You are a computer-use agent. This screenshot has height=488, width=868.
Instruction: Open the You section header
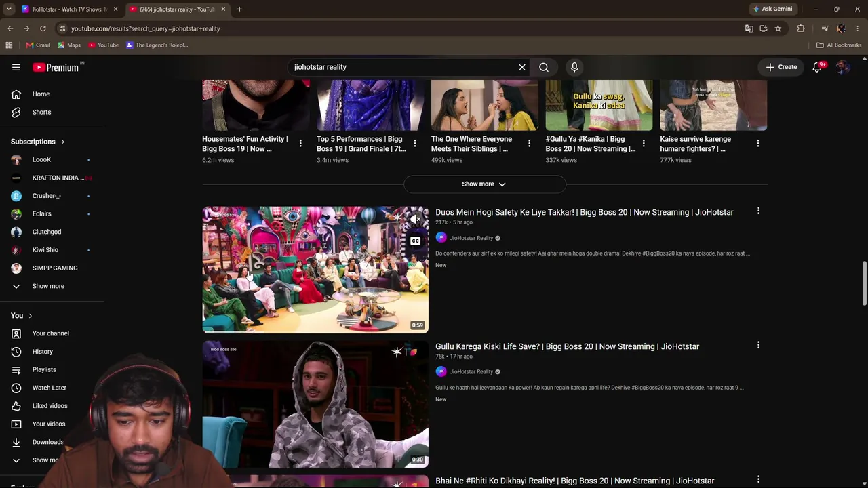pos(21,316)
